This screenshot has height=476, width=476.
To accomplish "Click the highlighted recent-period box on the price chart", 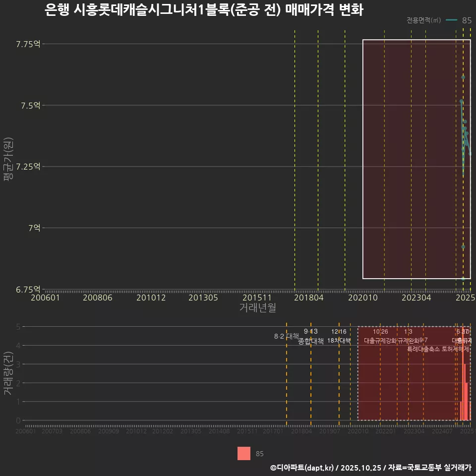I will pos(416,159).
